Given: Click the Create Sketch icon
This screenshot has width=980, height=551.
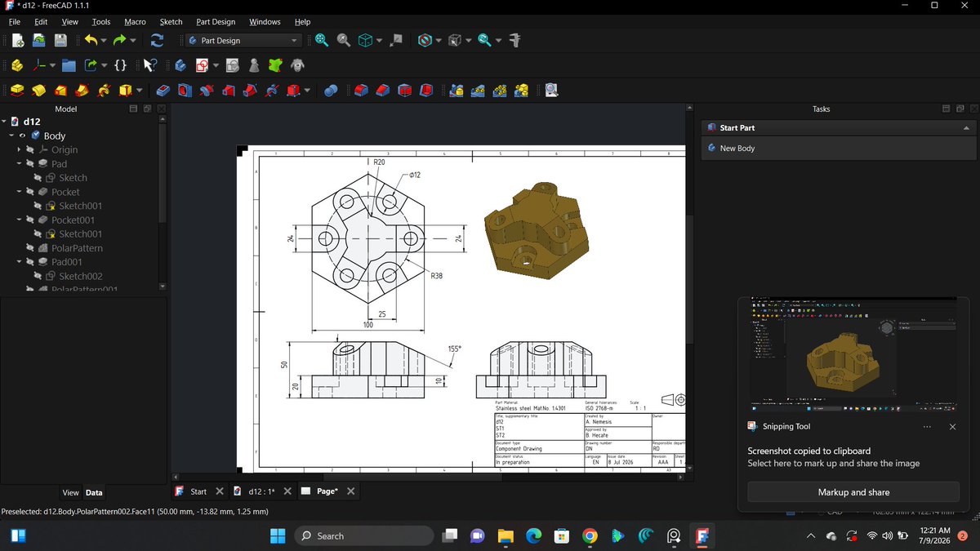Looking at the screenshot, I should click(202, 65).
